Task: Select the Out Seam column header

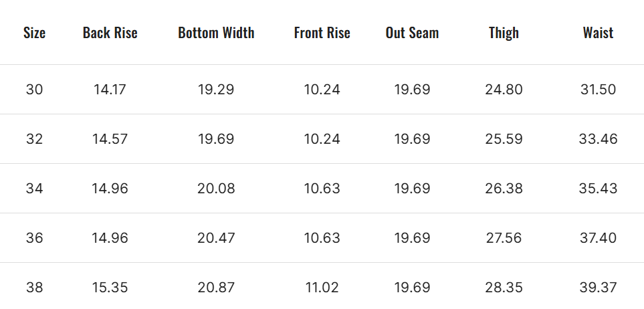Action: tap(412, 33)
